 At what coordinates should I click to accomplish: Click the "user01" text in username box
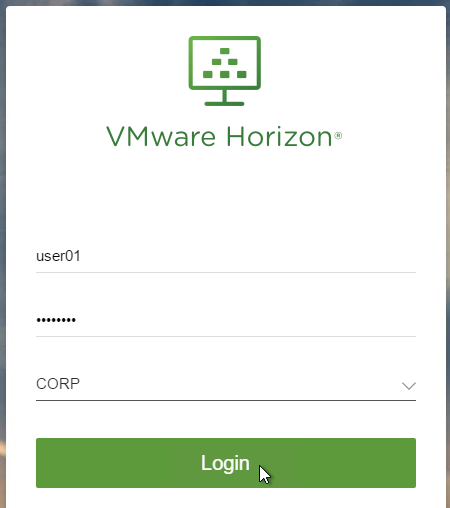[58, 256]
